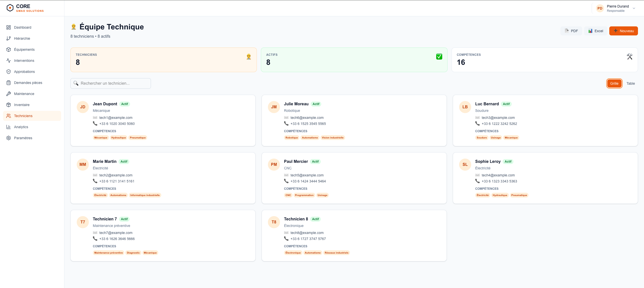Viewport: 644px width, 288px height.
Task: Click the LB avatar of Luc Bernard
Action: pos(465,107)
